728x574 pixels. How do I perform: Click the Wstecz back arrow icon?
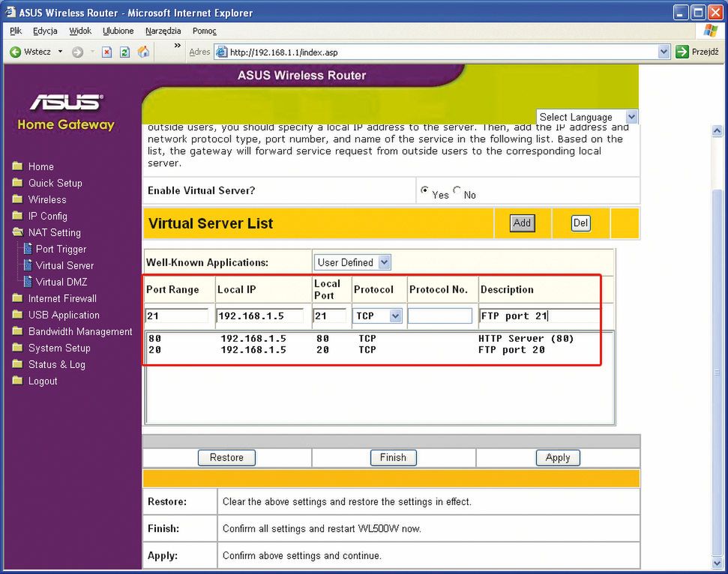15,52
